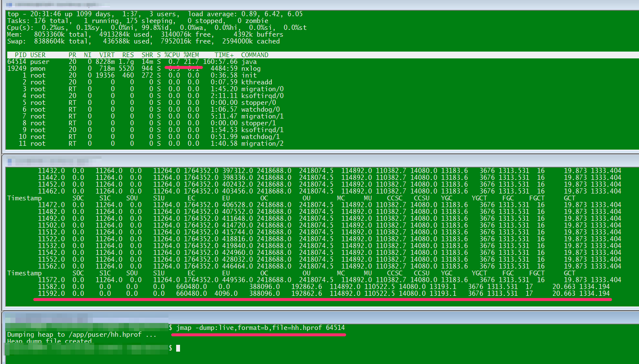
Task: Click timestamp 11572.0 in jstat output
Action: click(x=51, y=280)
